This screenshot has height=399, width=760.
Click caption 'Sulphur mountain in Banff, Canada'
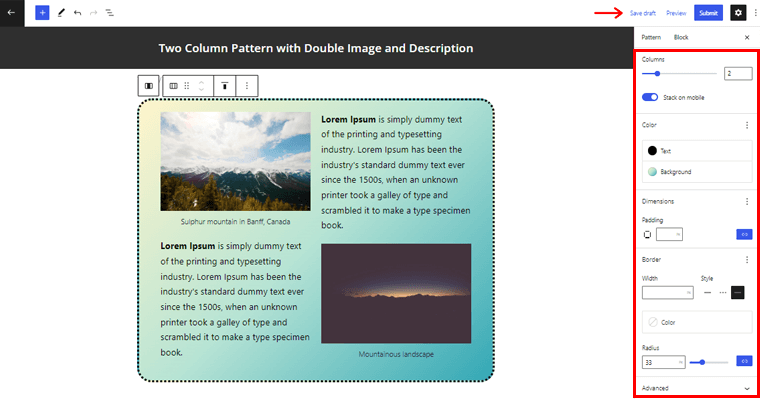point(236,222)
